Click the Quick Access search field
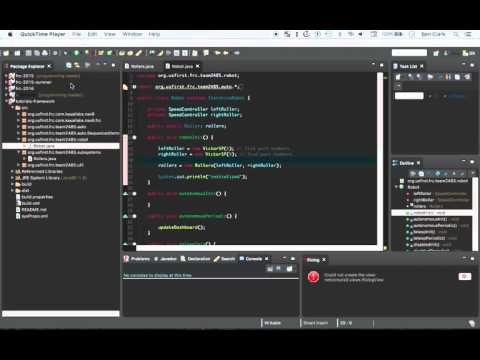The height and width of the screenshot is (360, 480). coord(409,53)
